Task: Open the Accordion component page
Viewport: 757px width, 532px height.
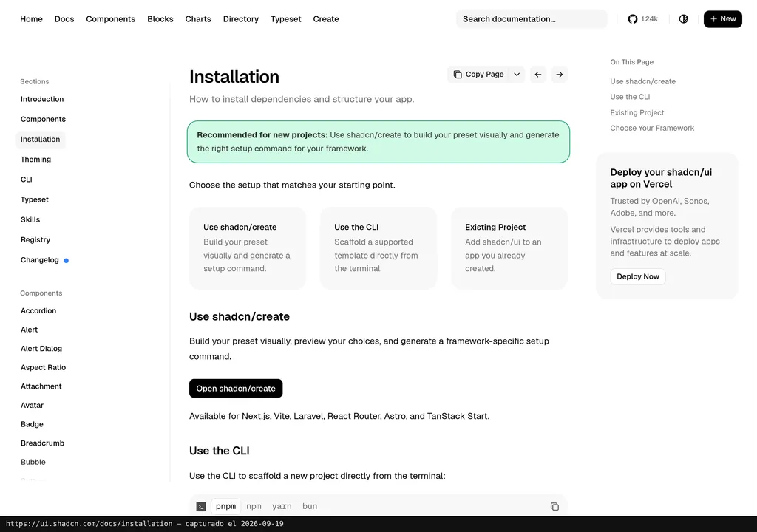Action: point(38,311)
